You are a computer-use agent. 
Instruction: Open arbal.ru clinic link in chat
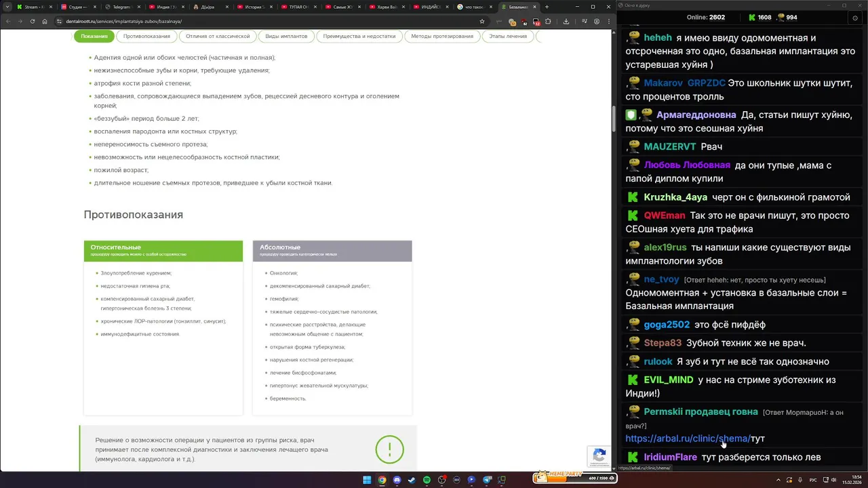tap(688, 439)
